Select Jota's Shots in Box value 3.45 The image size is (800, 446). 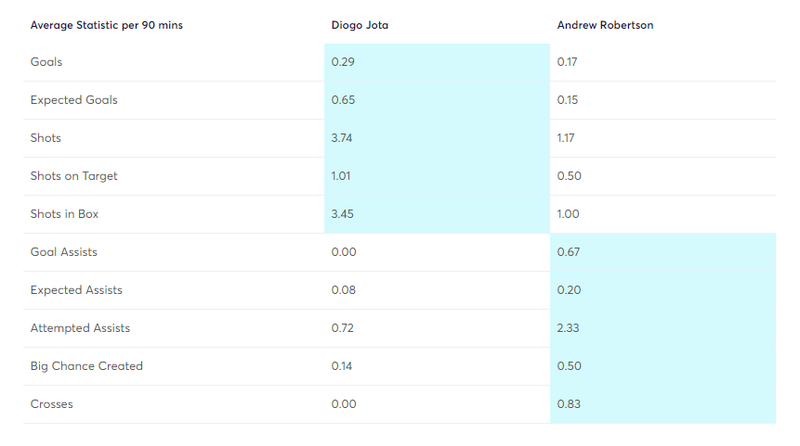click(x=342, y=214)
